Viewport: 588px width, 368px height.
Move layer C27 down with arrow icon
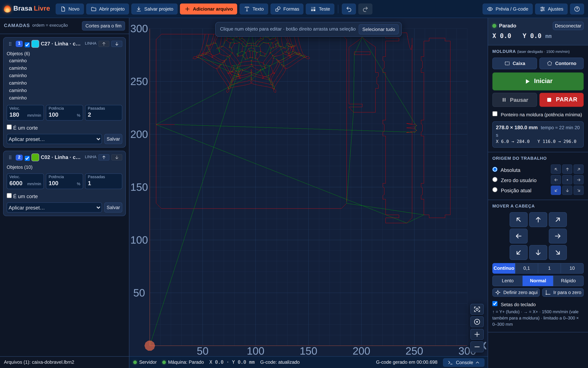117,44
